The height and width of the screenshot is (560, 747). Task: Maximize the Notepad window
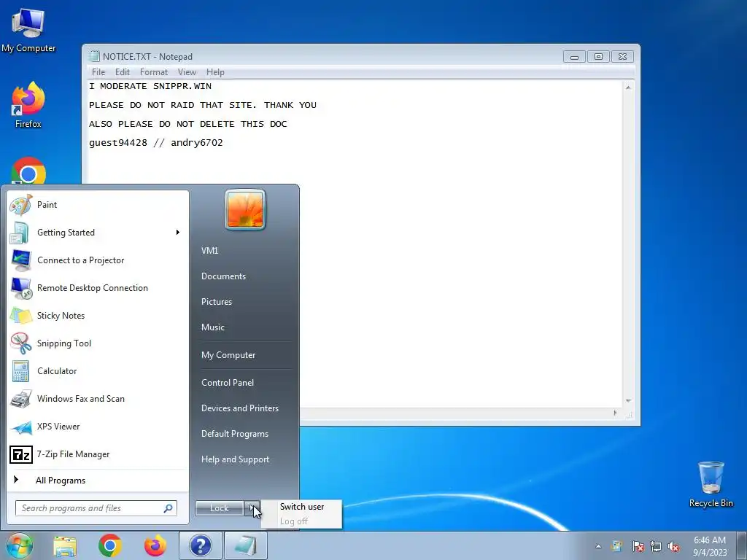click(598, 57)
